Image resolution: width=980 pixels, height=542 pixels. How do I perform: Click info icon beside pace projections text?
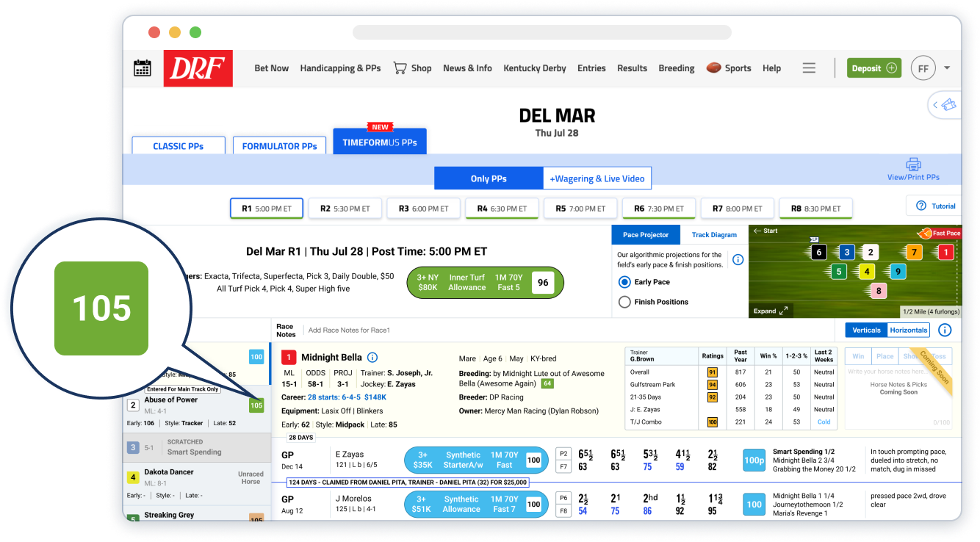tap(738, 260)
